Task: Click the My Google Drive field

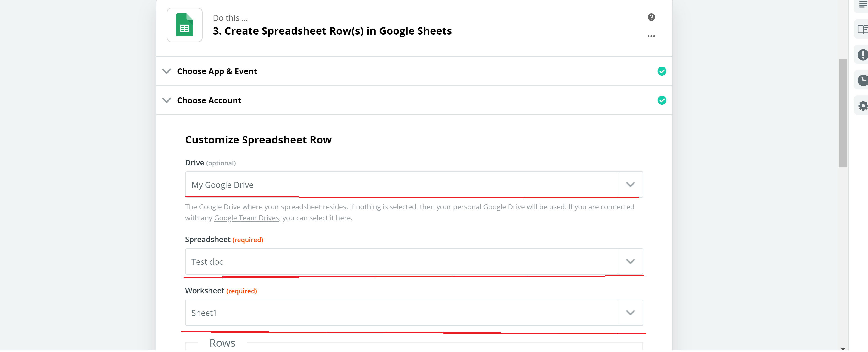Action: pos(401,185)
